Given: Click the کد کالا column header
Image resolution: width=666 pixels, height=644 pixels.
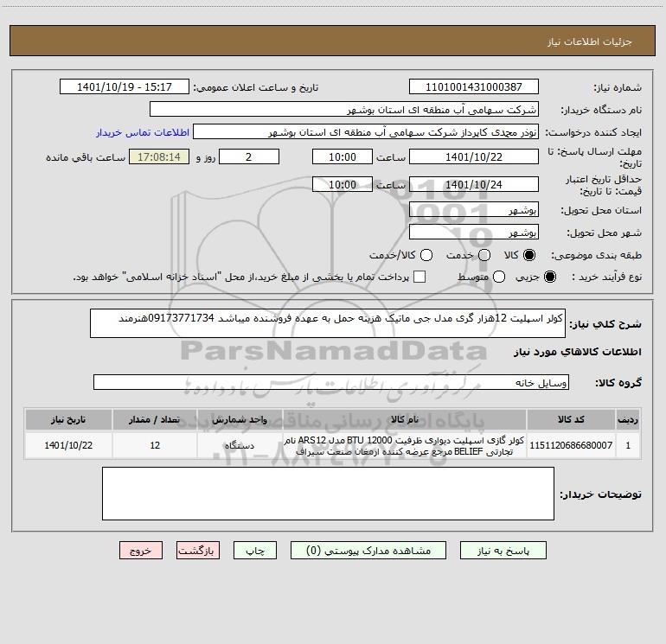Looking at the screenshot, I should 571,419.
